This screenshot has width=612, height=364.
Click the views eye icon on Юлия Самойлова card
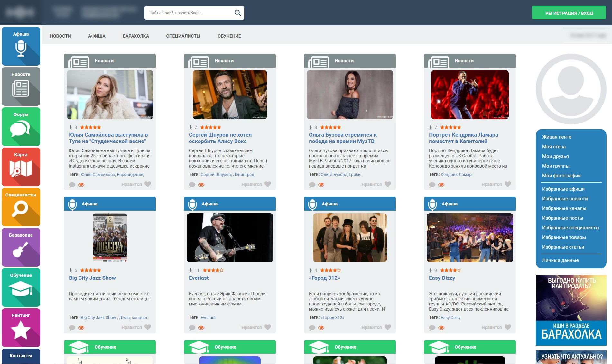[81, 185]
